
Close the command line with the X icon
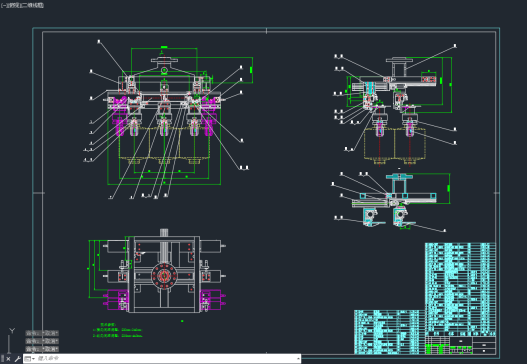(8, 359)
